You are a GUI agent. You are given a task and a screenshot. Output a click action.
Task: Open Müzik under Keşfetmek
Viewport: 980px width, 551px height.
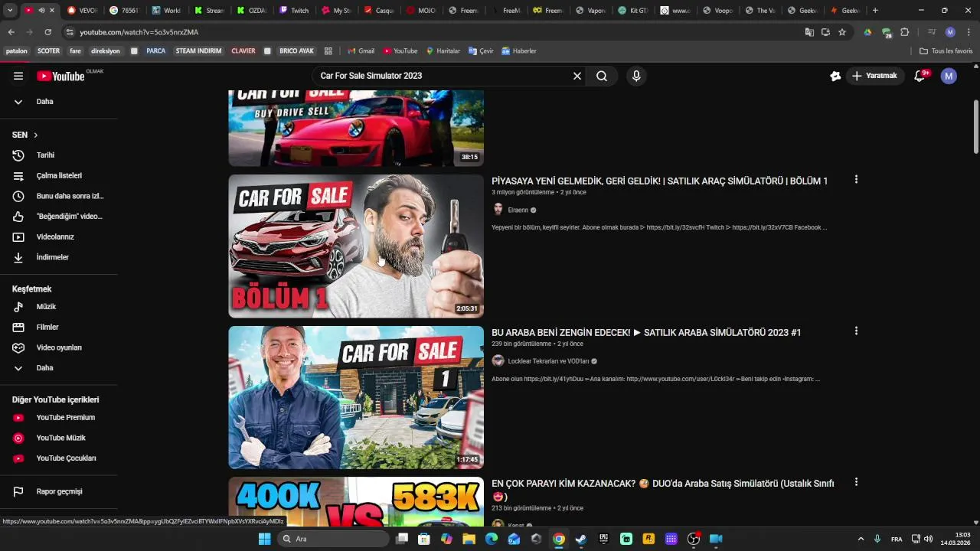pos(46,307)
